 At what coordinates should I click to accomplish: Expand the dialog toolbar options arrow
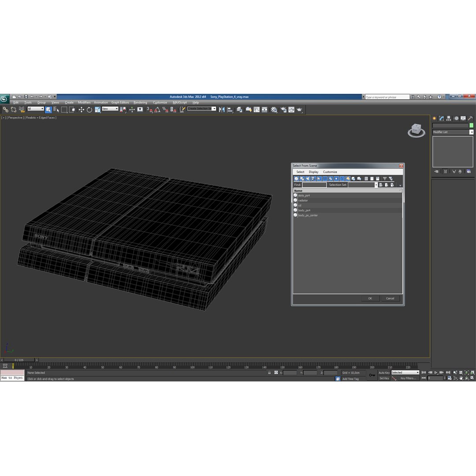[400, 185]
